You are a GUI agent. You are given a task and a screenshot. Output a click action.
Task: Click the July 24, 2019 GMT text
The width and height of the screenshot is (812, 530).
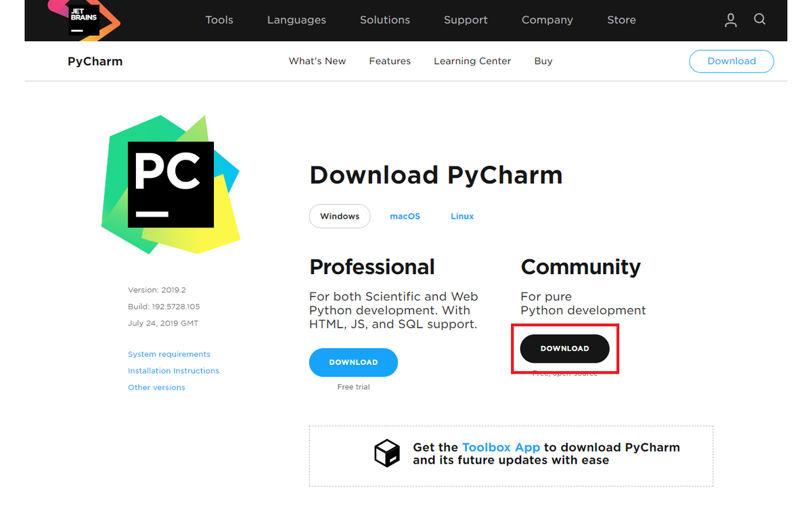pos(163,324)
